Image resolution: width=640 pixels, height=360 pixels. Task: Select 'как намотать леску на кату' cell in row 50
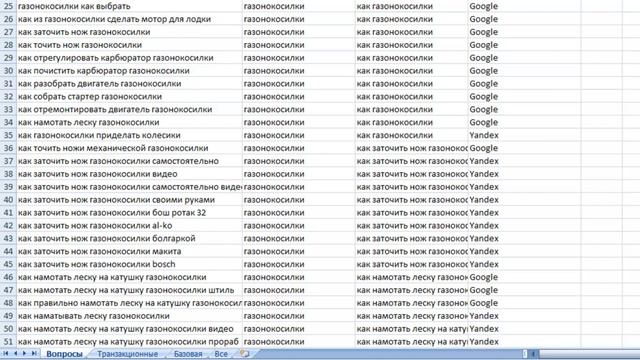pyautogui.click(x=411, y=329)
